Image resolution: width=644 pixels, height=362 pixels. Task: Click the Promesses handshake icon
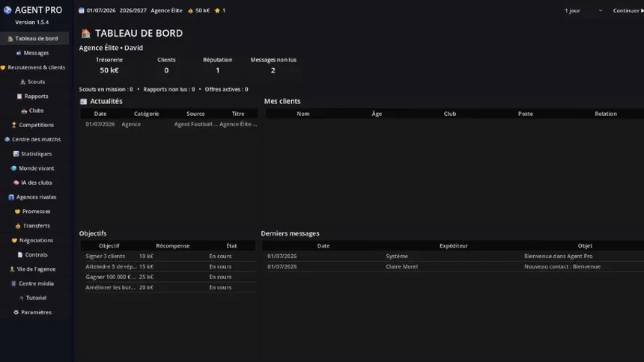click(x=17, y=212)
